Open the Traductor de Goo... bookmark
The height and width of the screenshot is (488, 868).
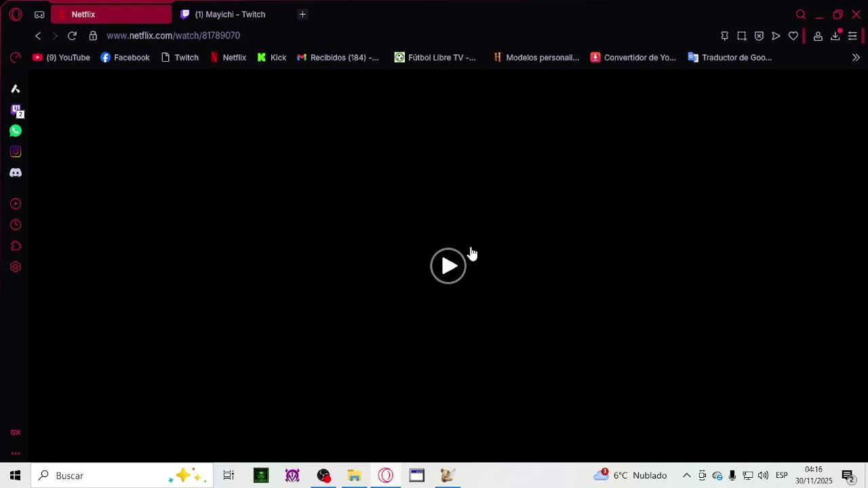tap(730, 58)
